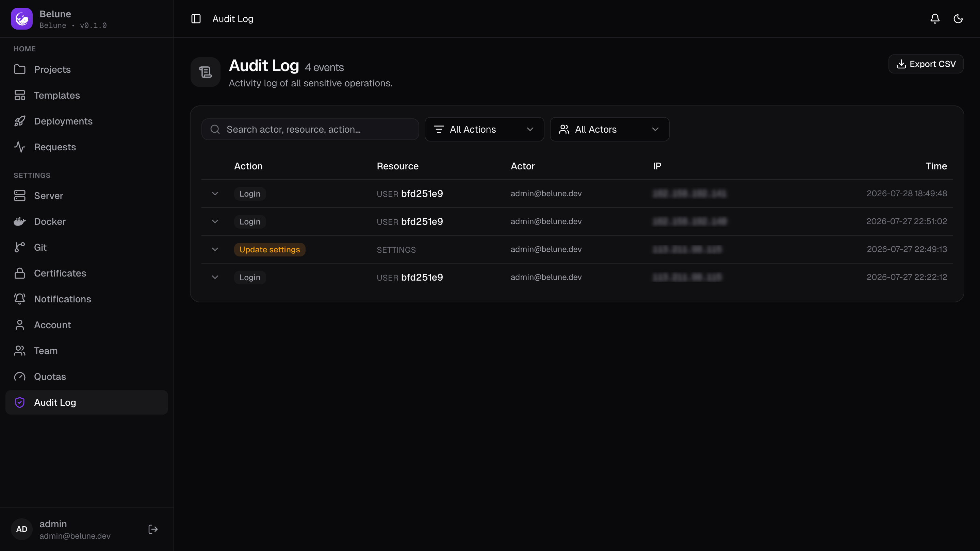Image resolution: width=980 pixels, height=551 pixels.
Task: Open Deployments in sidebar
Action: (x=87, y=121)
